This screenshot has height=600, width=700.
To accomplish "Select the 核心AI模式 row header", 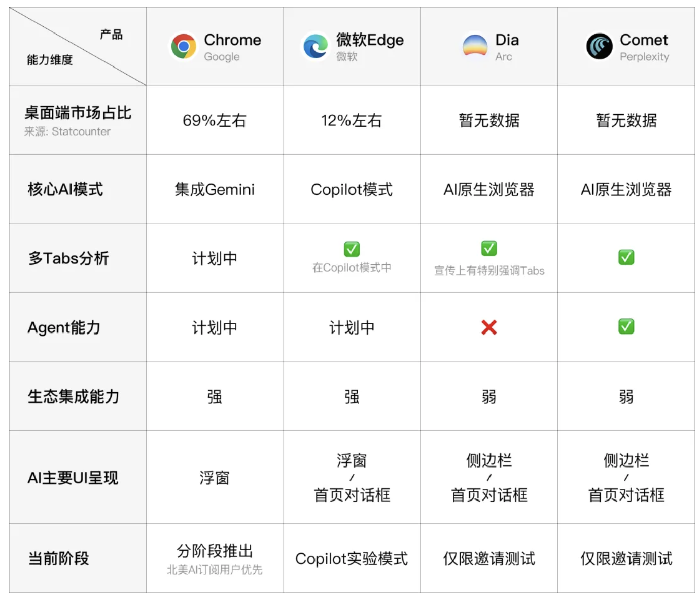I will tap(65, 189).
